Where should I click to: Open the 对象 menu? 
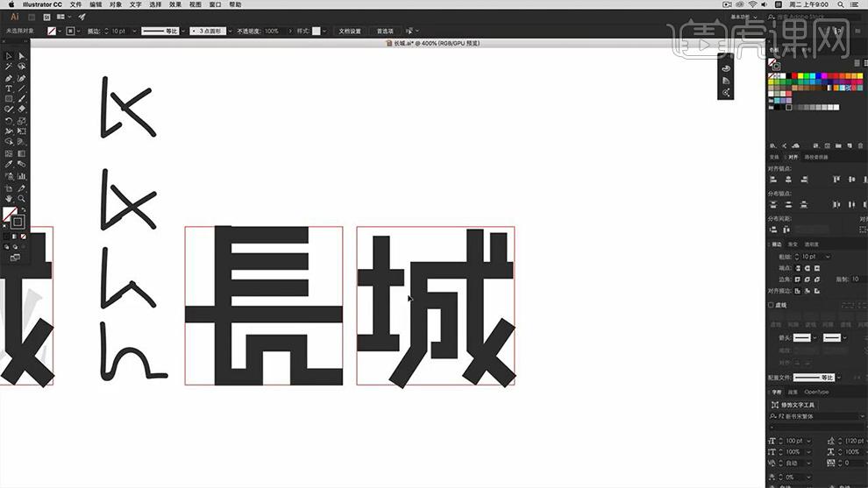(116, 4)
